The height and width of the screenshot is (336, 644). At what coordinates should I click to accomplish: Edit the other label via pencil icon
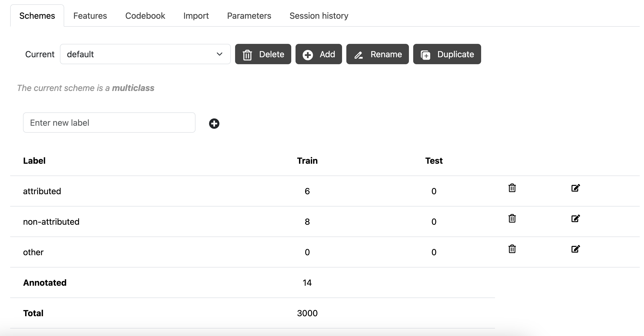tap(576, 249)
